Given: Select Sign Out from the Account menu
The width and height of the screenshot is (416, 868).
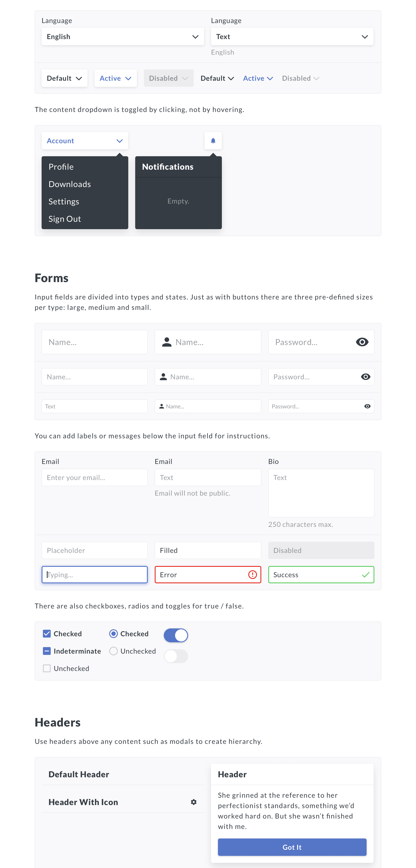Looking at the screenshot, I should coord(65,219).
